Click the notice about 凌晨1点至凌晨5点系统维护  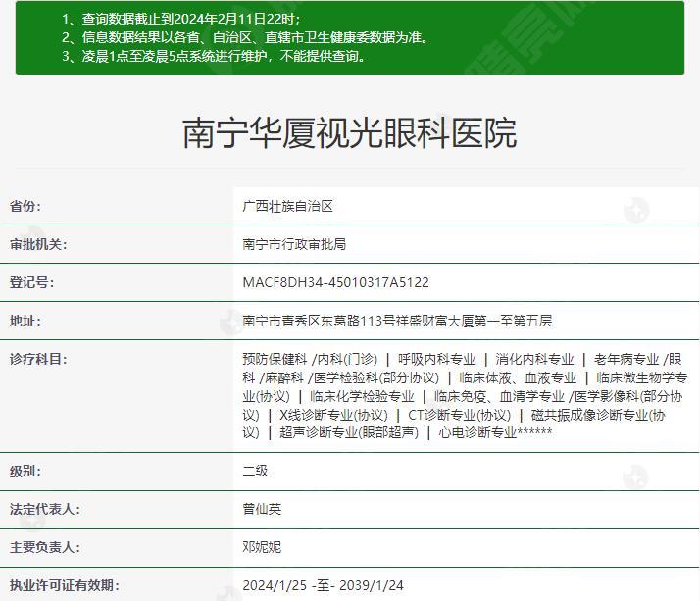(x=214, y=56)
